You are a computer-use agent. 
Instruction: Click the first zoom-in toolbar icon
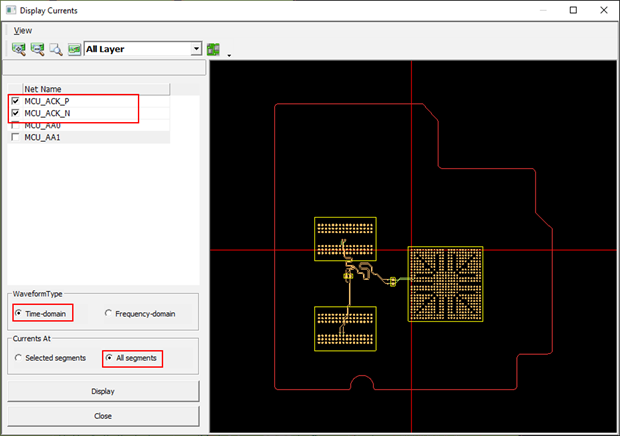click(19, 48)
